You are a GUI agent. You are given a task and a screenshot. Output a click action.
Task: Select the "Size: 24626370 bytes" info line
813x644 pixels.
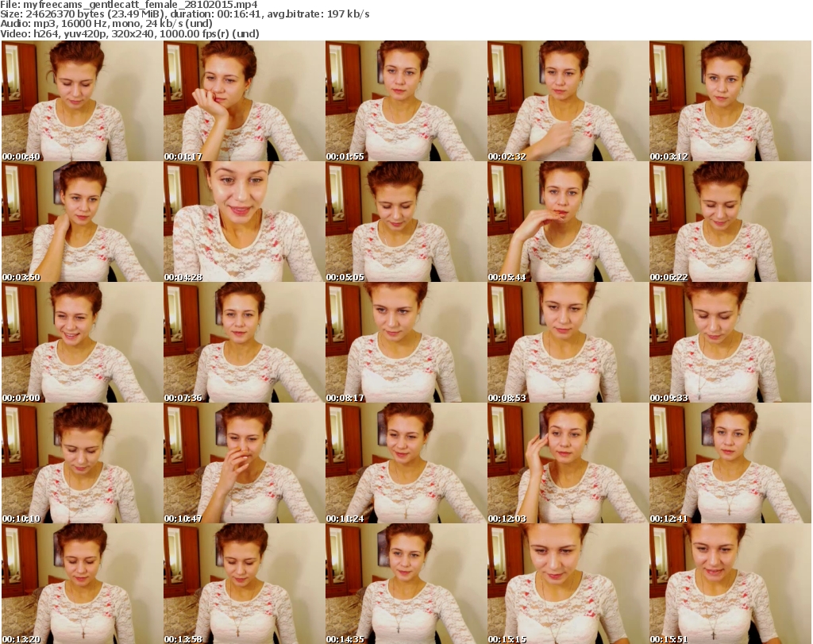tap(184, 14)
